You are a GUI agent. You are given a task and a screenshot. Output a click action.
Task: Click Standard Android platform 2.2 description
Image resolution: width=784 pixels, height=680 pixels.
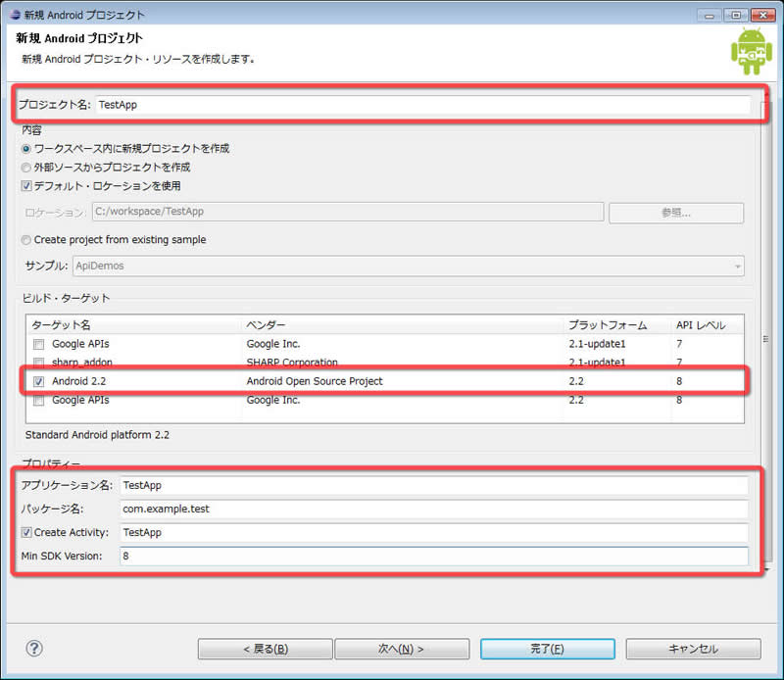click(x=97, y=435)
